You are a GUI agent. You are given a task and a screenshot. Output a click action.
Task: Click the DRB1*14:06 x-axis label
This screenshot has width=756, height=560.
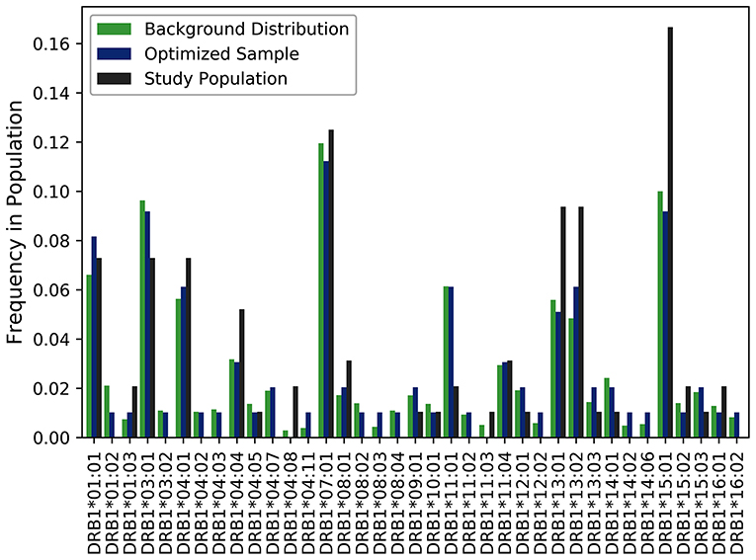[647, 502]
